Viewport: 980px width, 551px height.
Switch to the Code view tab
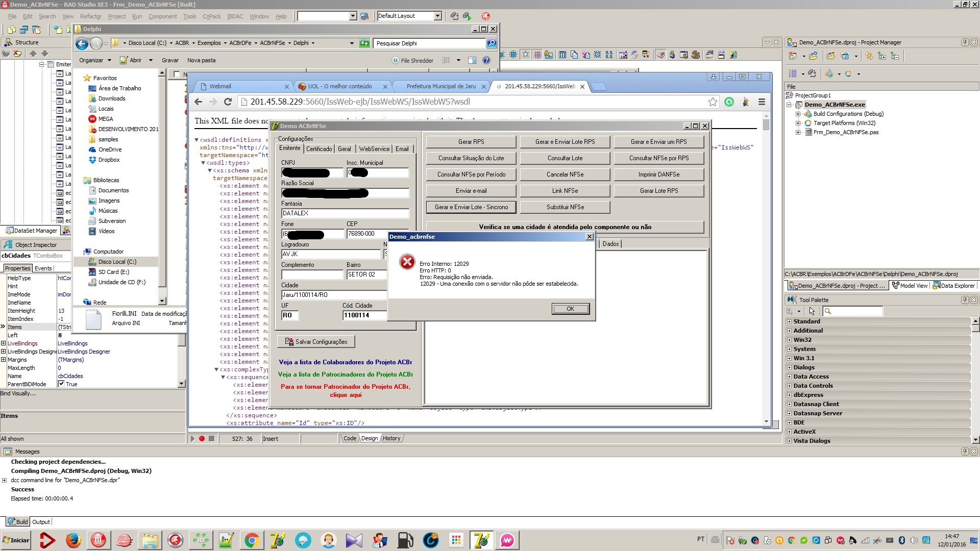pyautogui.click(x=350, y=439)
